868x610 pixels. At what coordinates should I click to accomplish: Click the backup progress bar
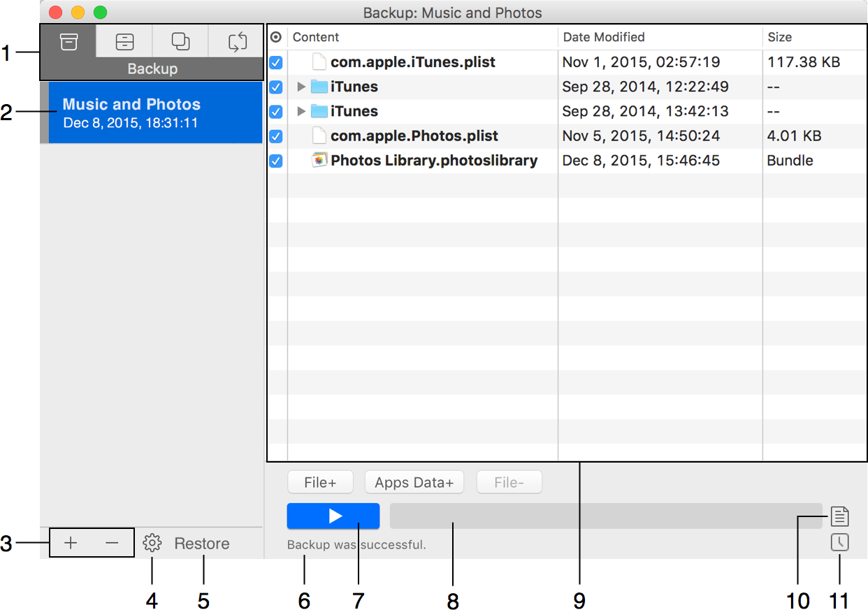606,516
